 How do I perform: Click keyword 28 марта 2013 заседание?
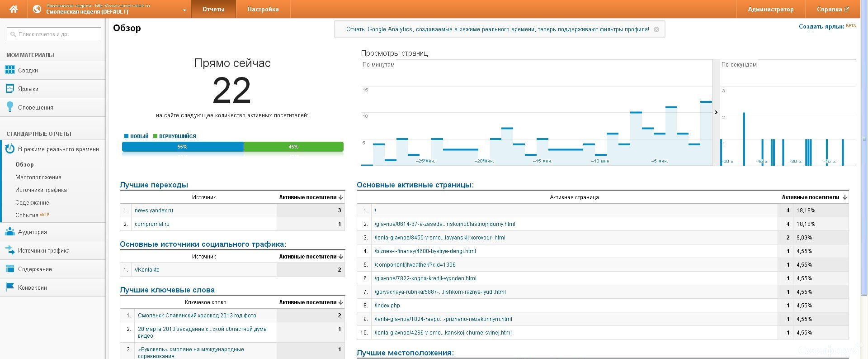[x=203, y=332]
